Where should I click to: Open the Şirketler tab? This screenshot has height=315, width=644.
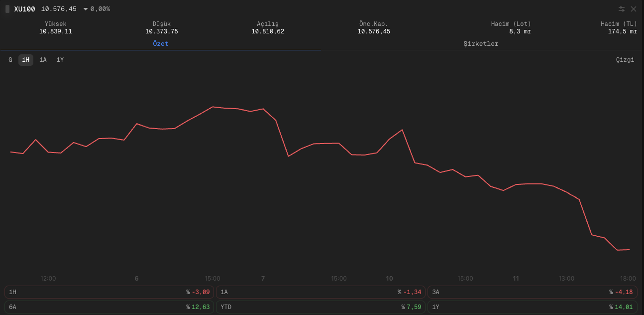481,44
